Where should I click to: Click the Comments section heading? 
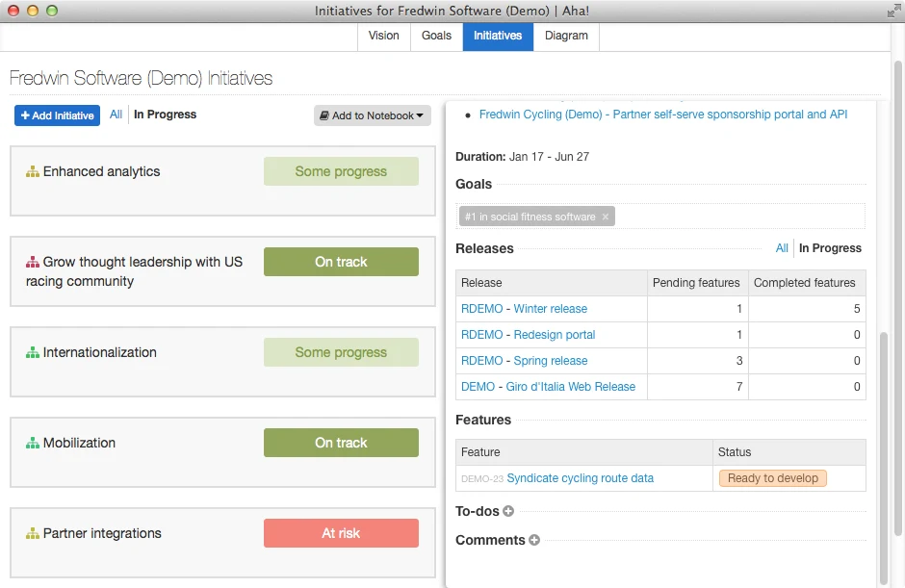click(490, 540)
